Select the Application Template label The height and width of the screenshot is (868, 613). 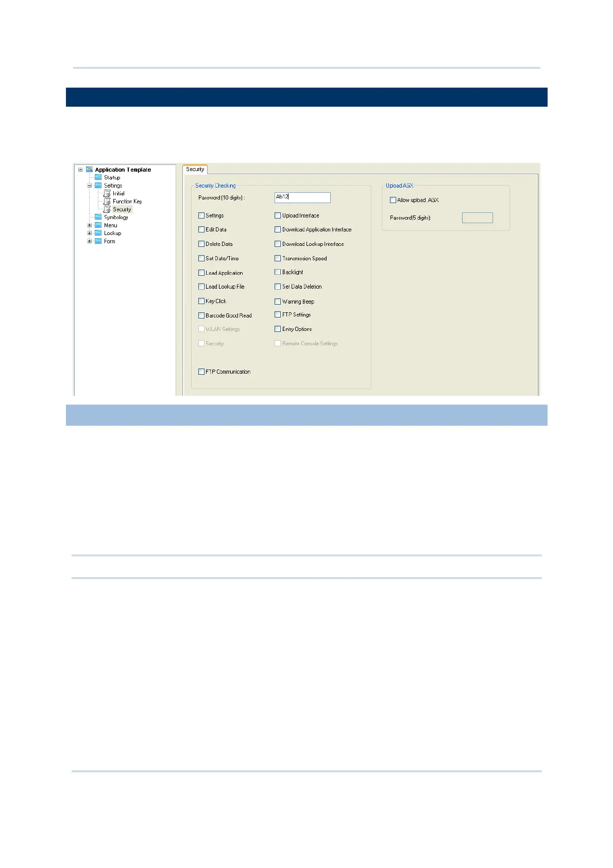123,170
